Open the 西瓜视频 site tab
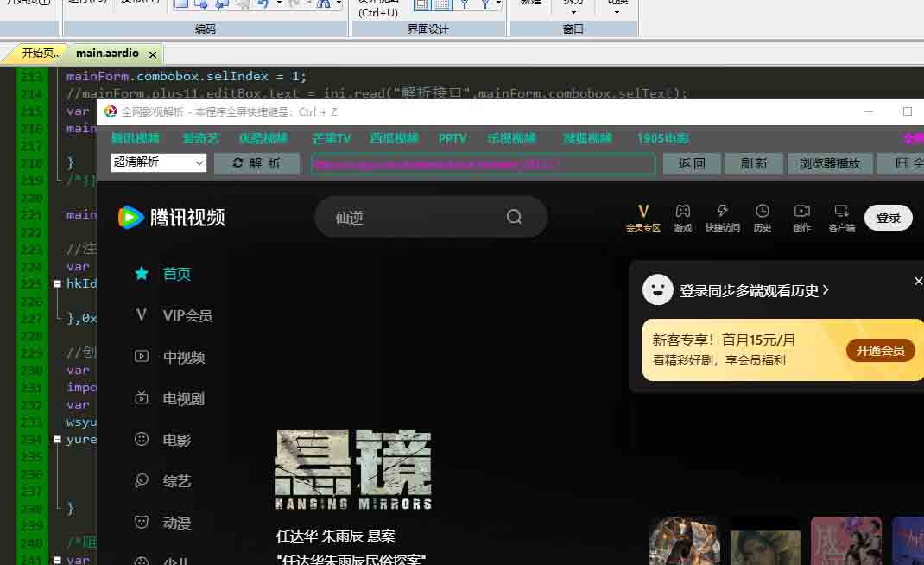 tap(395, 138)
